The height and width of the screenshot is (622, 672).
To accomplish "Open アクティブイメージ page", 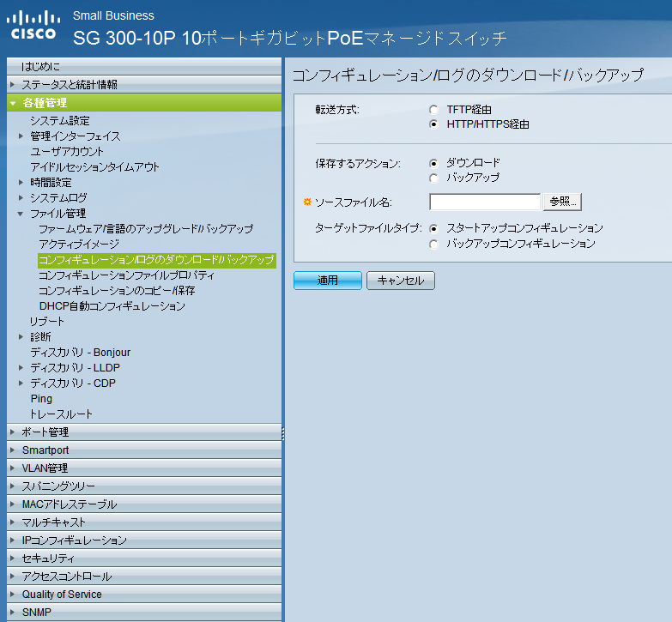I will pos(79,245).
